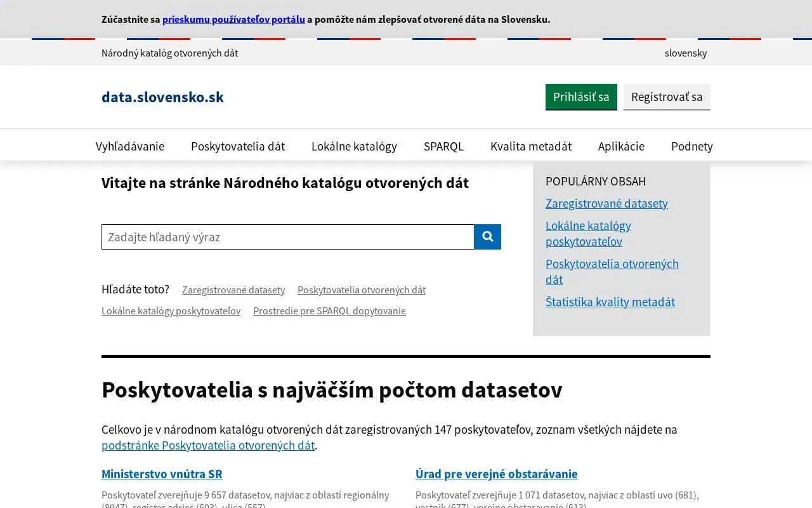This screenshot has height=508, width=812.
Task: Click the Prihlásiť sa button
Action: pyautogui.click(x=581, y=97)
